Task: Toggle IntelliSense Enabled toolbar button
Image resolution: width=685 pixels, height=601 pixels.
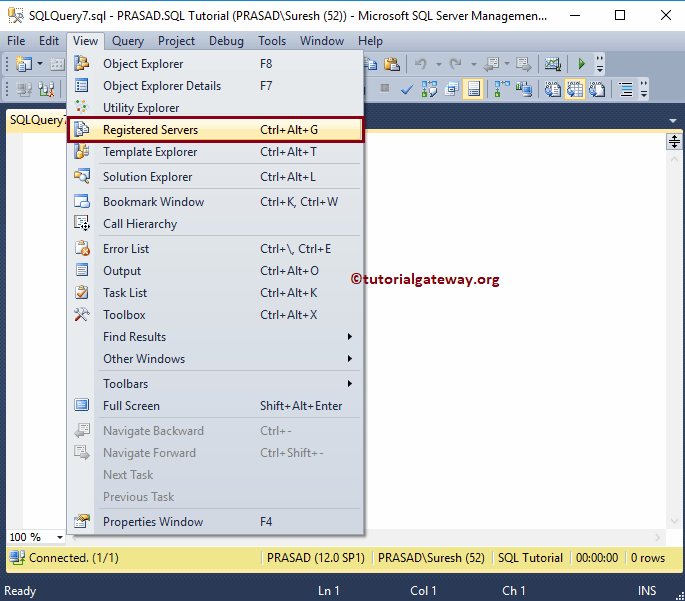Action: pyautogui.click(x=473, y=89)
